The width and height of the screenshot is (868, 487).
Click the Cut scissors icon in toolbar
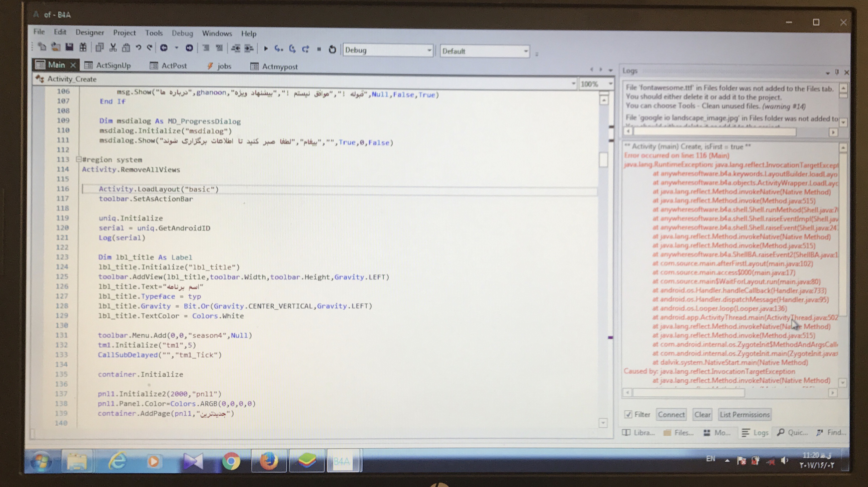coord(113,48)
